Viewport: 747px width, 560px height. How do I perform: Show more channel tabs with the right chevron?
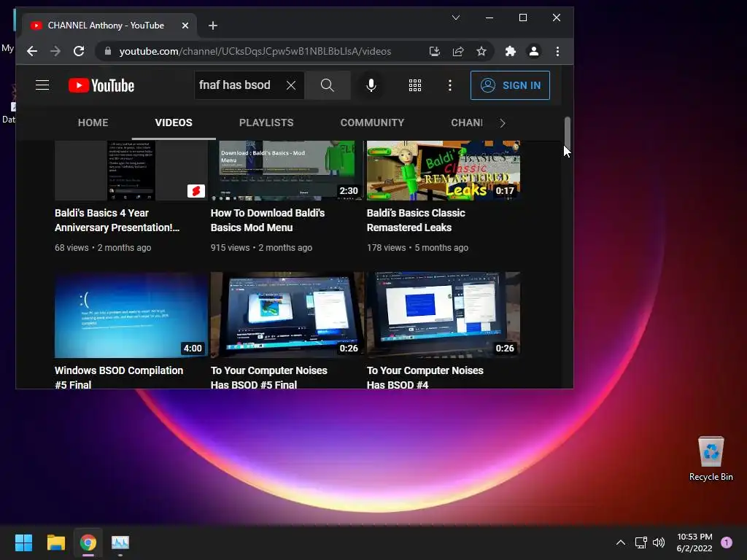point(503,122)
